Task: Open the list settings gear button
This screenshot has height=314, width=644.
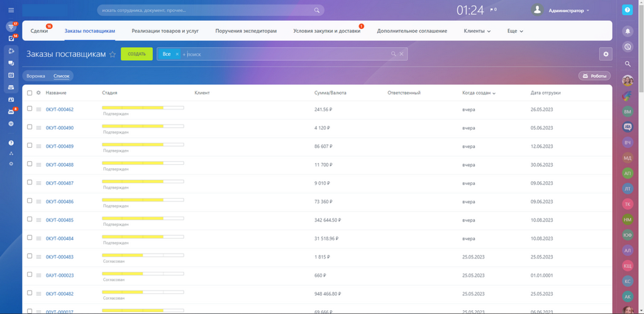Action: point(606,54)
